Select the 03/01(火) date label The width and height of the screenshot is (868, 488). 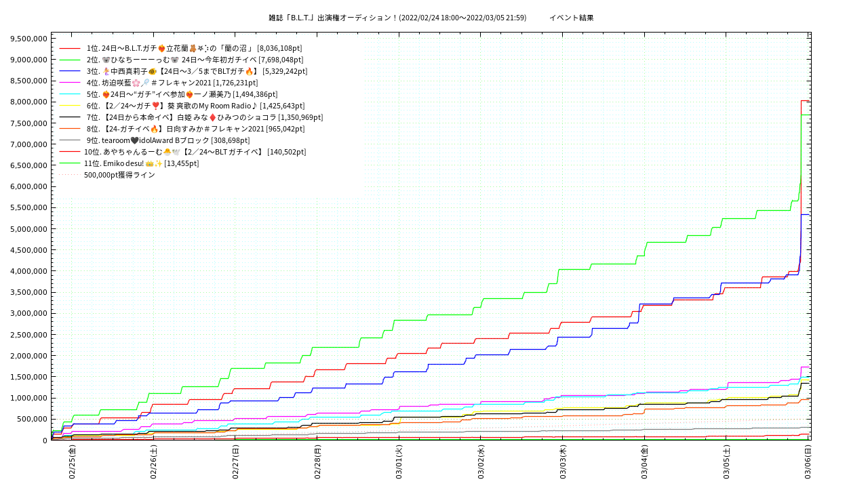(x=399, y=462)
